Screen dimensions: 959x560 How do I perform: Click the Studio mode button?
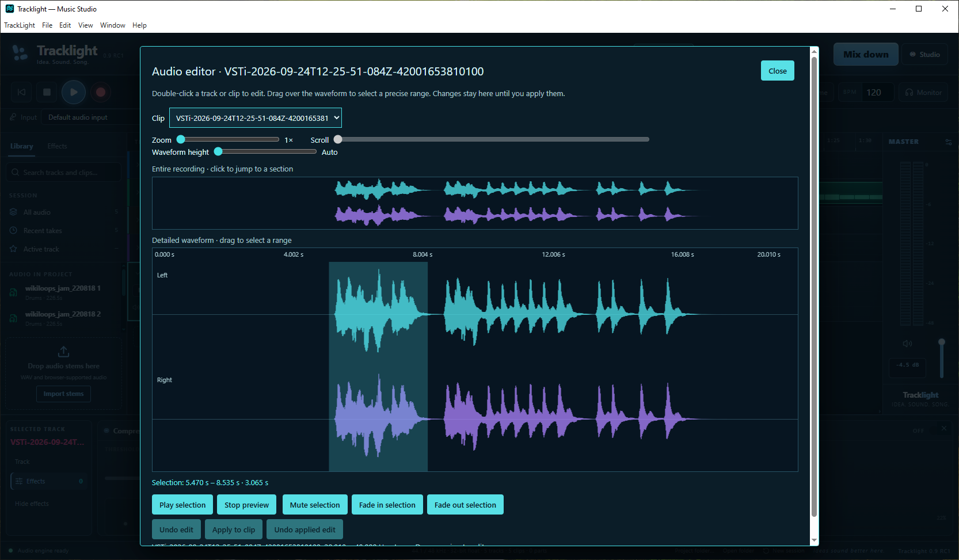pyautogui.click(x=924, y=54)
